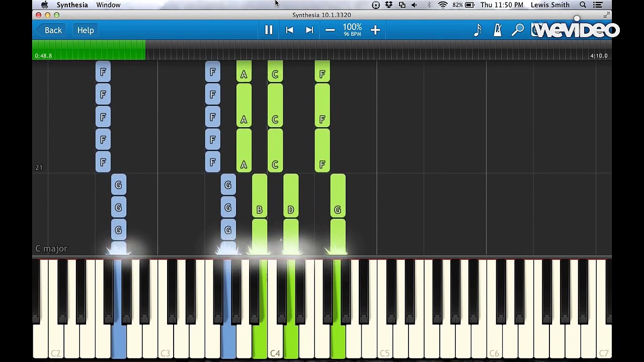Skip forward to next section

[x=309, y=30]
